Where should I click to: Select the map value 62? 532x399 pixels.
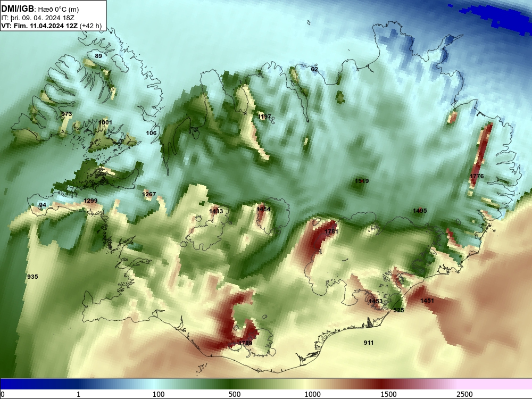314,69
